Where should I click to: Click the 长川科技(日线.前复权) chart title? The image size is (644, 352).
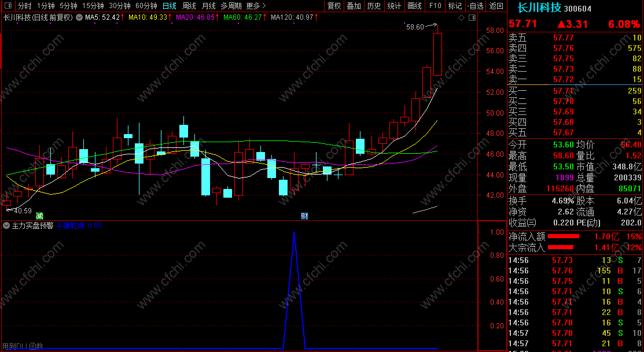tap(38, 18)
